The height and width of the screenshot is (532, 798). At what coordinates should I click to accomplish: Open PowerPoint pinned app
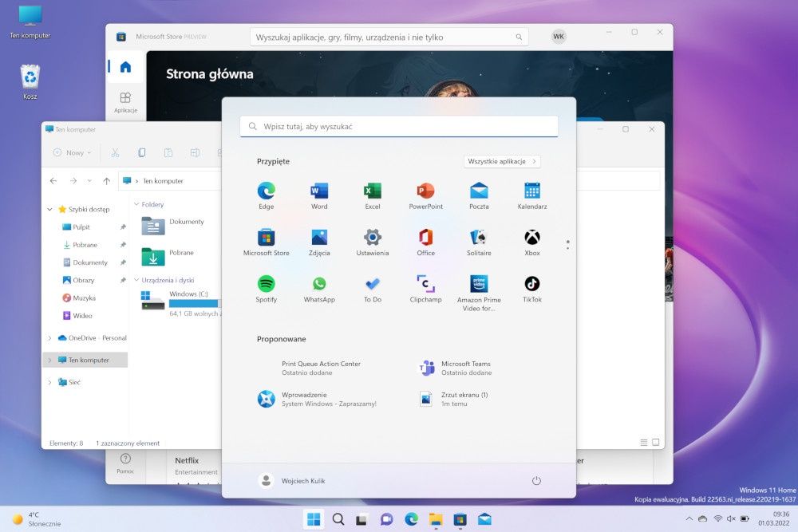pos(426,195)
